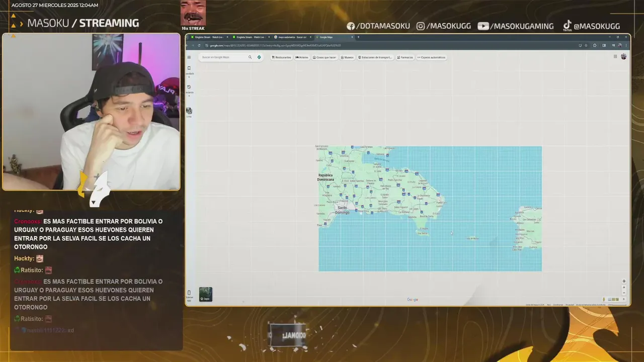Select the Museos category chip

[x=347, y=57]
